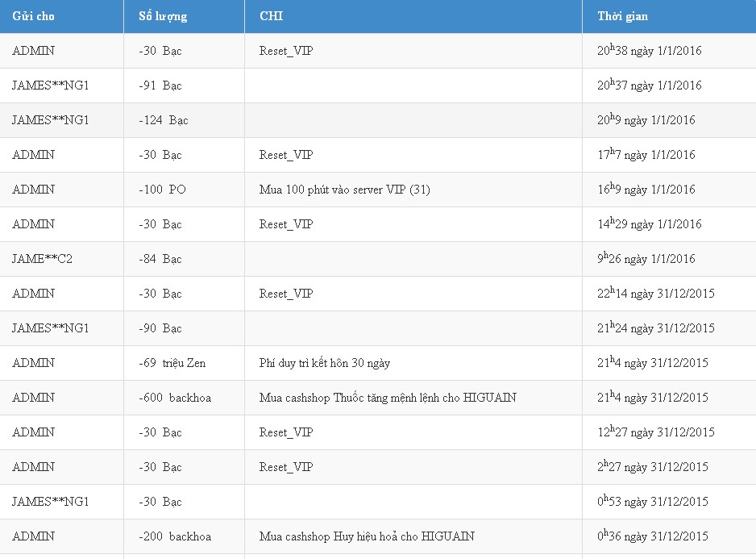
Task: Click the '-200 backhoa' amount cell
Action: click(x=185, y=536)
